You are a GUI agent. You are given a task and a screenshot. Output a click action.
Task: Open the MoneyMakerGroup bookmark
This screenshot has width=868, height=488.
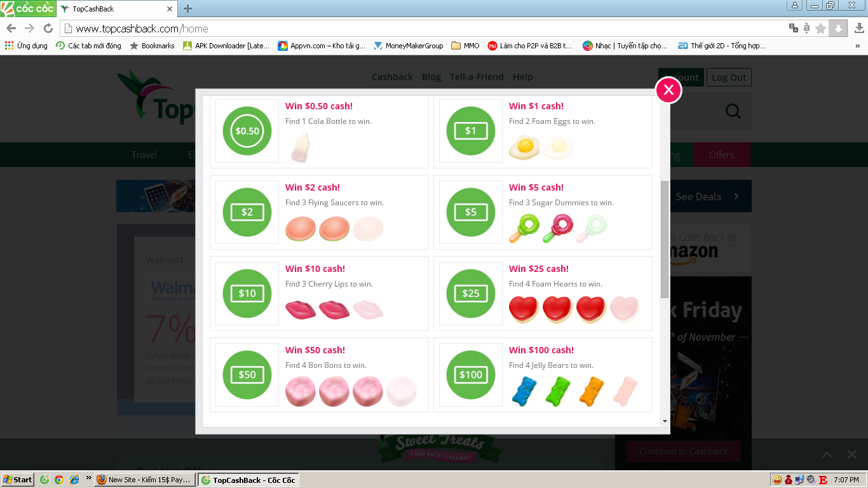(409, 46)
